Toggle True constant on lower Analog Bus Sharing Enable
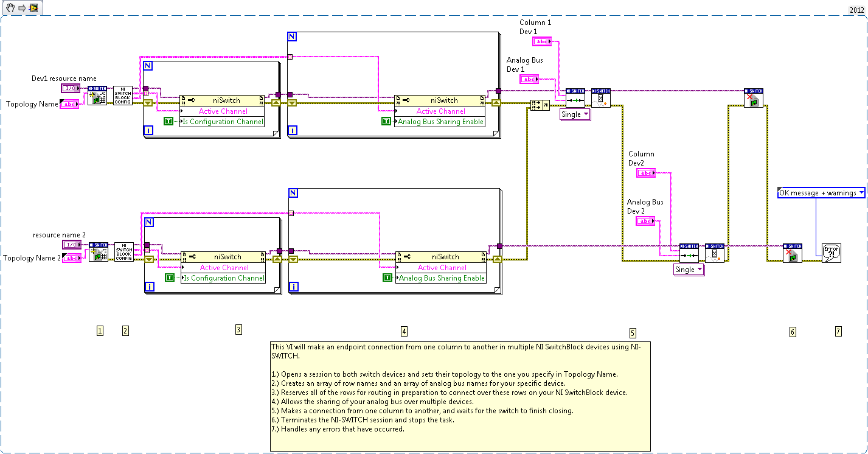This screenshot has height=454, width=868. point(387,278)
